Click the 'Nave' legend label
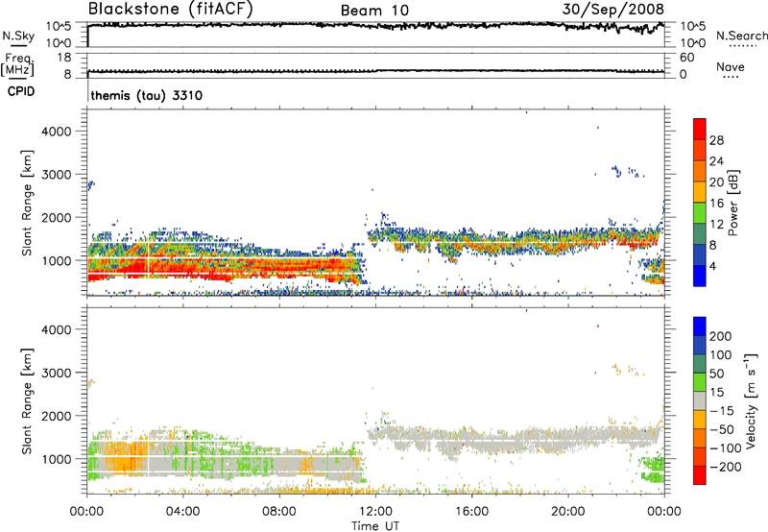The image size is (768, 532). point(731,66)
